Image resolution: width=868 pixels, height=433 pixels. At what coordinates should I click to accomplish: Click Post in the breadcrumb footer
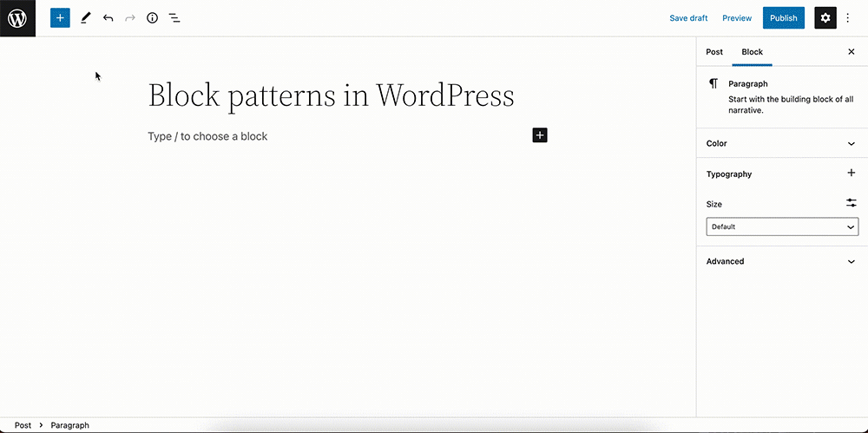[23, 425]
